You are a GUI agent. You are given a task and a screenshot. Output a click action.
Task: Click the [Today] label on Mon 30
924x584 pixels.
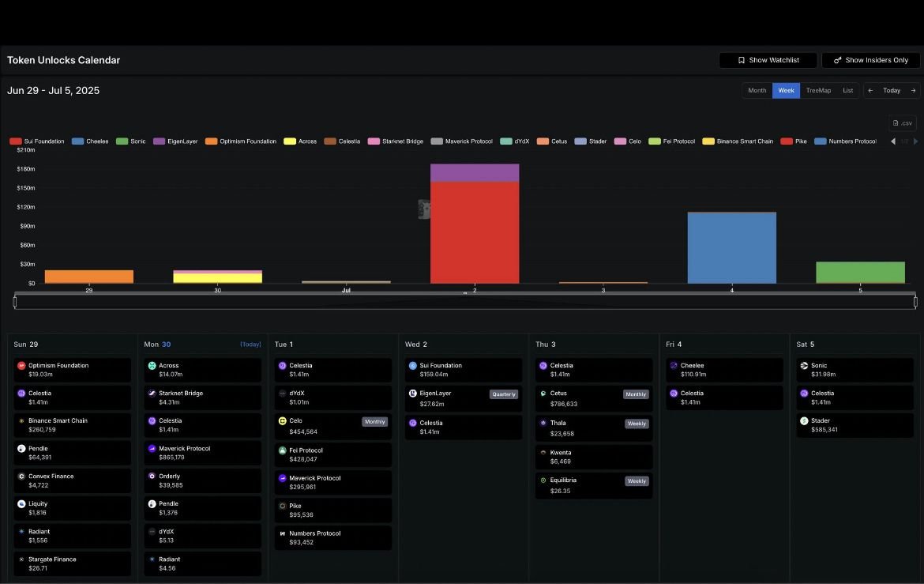coord(250,345)
